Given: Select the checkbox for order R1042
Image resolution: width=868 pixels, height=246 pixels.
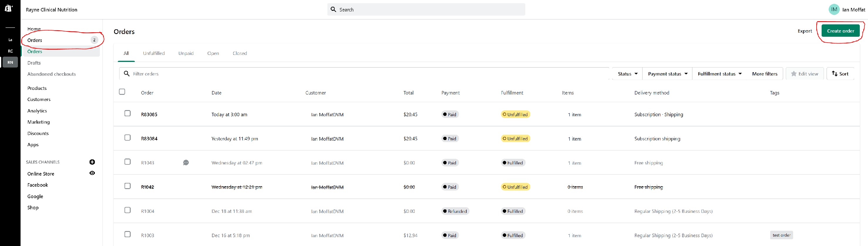Looking at the screenshot, I should pyautogui.click(x=127, y=186).
